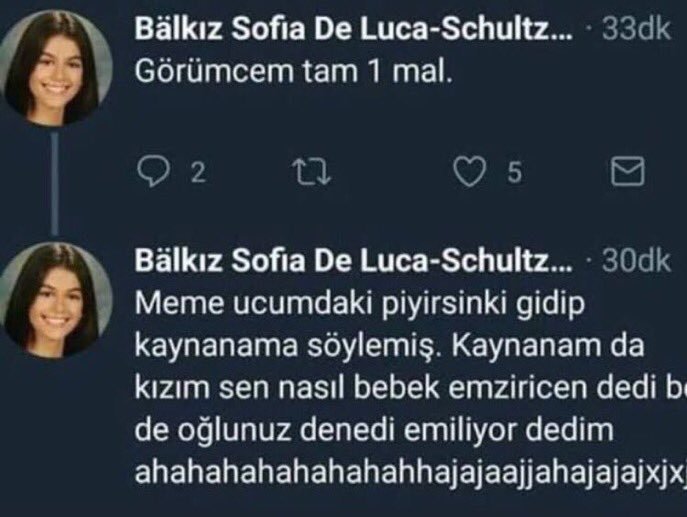Click the envelope share icon
Screen dimensions: 687x517
[626, 173]
